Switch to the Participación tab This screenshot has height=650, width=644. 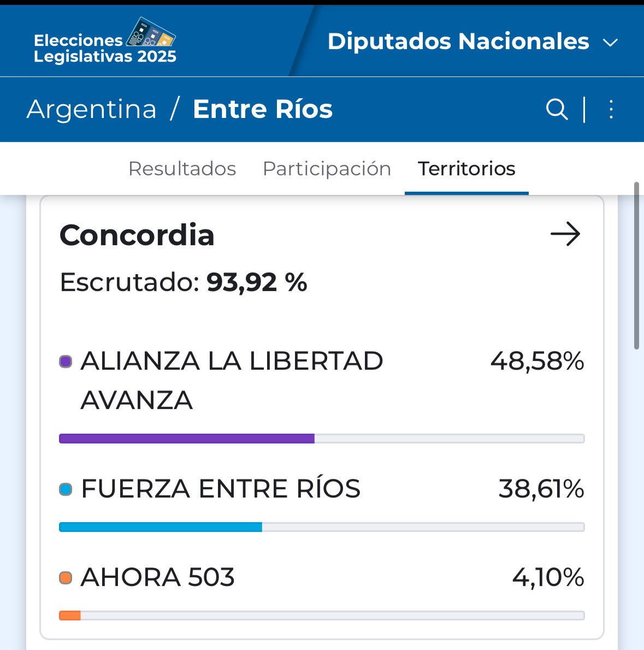[x=327, y=169]
